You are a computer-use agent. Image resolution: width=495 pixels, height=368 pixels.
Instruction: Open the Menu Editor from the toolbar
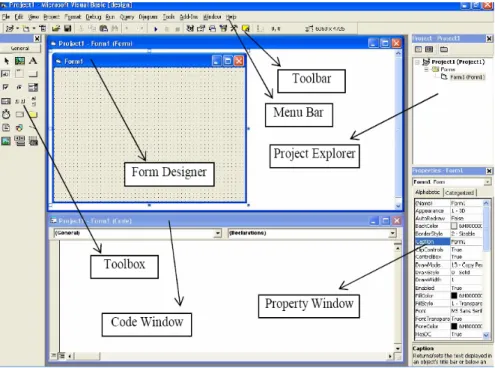click(x=42, y=29)
